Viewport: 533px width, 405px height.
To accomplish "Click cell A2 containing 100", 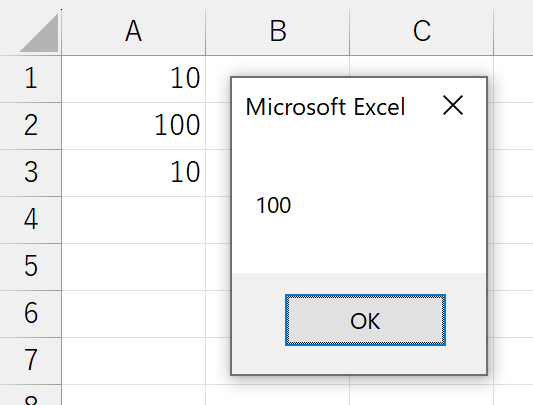I will 134,126.
